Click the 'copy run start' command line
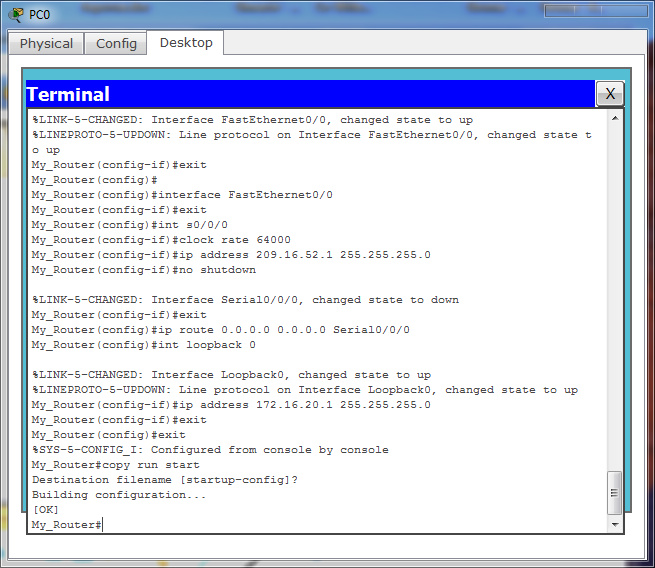Image resolution: width=655 pixels, height=568 pixels. [116, 465]
